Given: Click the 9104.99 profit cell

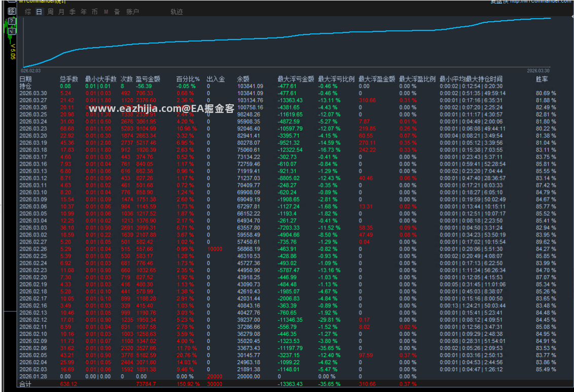Looking at the screenshot, I should click(x=146, y=129).
